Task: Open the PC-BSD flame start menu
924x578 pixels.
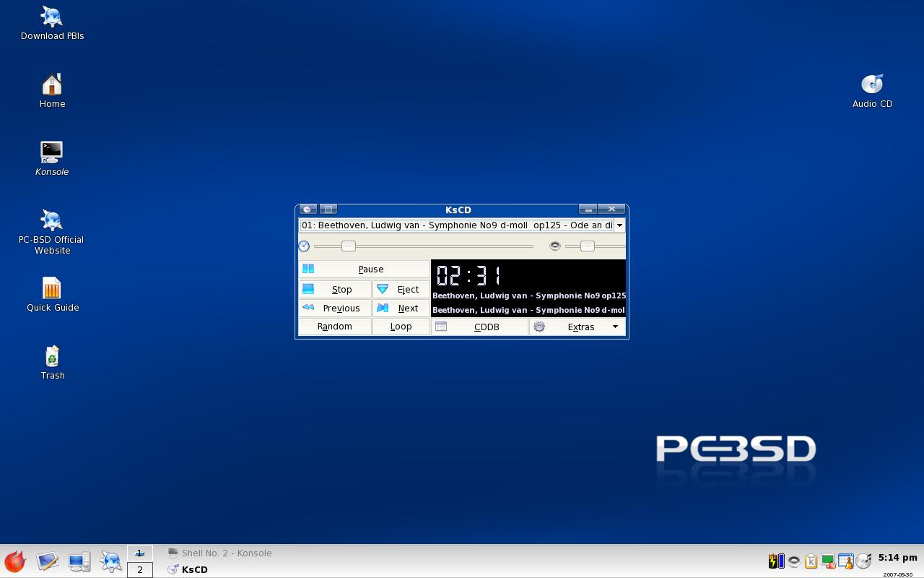Action: 15,561
